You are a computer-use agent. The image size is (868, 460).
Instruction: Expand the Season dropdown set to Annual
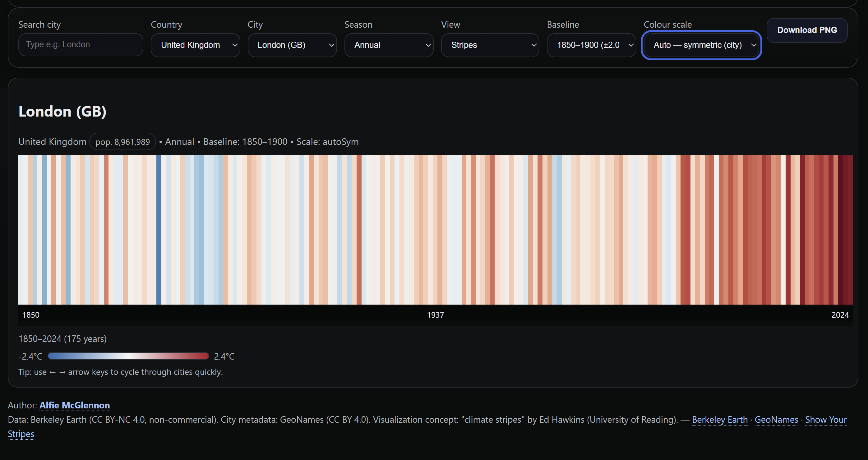pyautogui.click(x=389, y=45)
